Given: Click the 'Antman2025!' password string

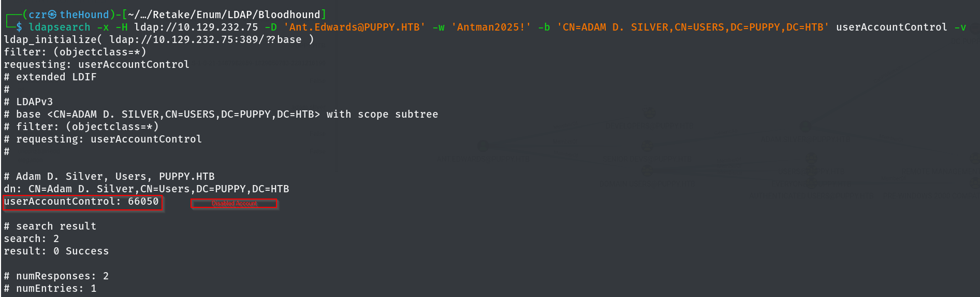Looking at the screenshot, I should point(491,27).
